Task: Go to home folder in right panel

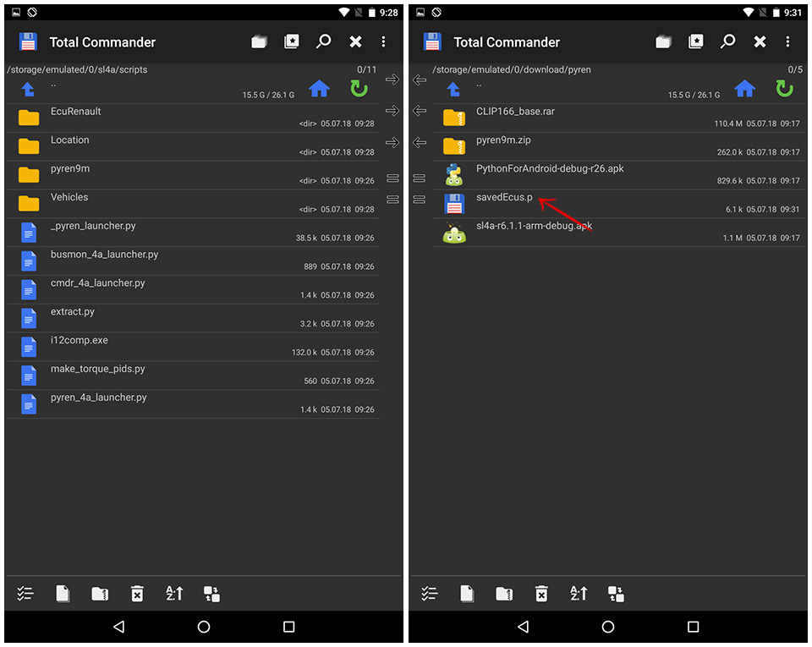Action: pos(744,89)
